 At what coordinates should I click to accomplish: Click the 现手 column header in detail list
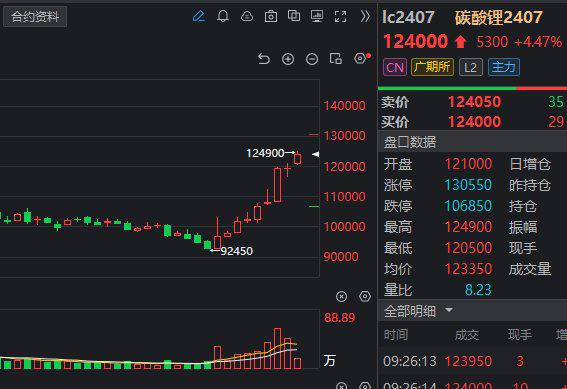click(520, 335)
